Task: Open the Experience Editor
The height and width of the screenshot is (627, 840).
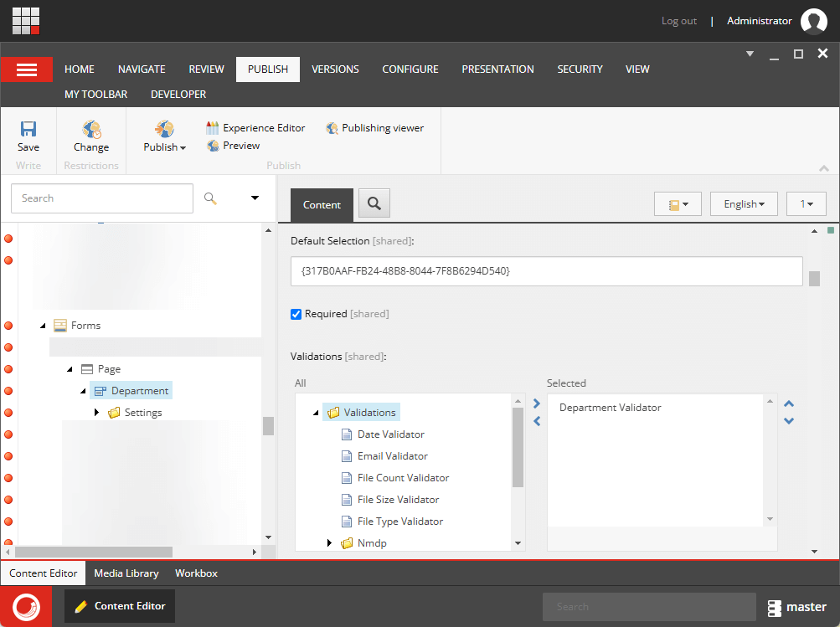Action: [x=254, y=127]
